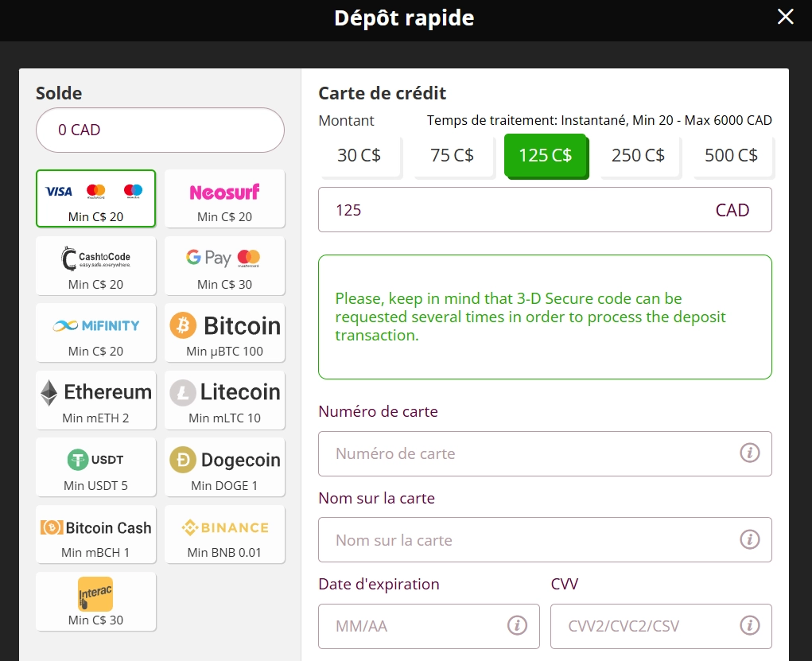
Task: Switch to Neosurf payment method
Action: [224, 199]
